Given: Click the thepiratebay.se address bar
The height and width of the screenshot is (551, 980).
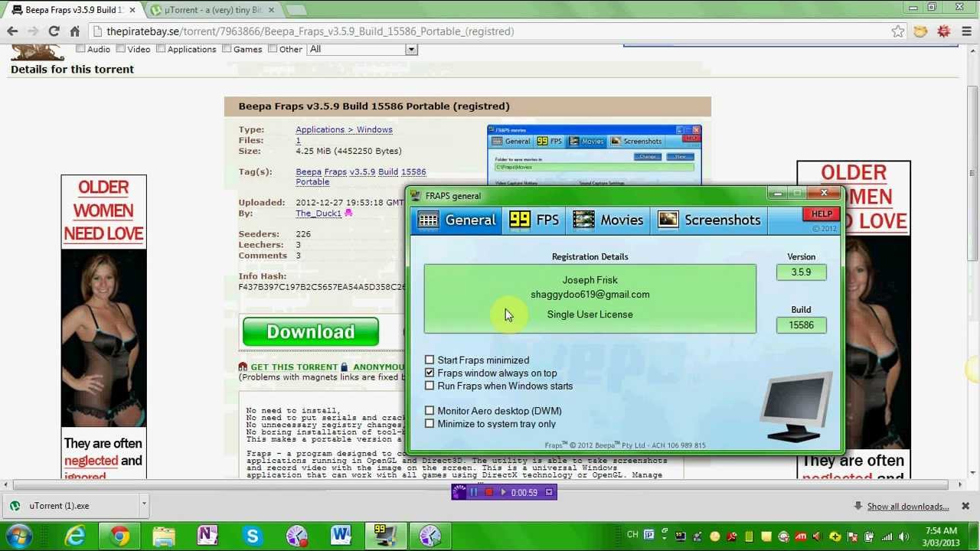Looking at the screenshot, I should pos(490,31).
